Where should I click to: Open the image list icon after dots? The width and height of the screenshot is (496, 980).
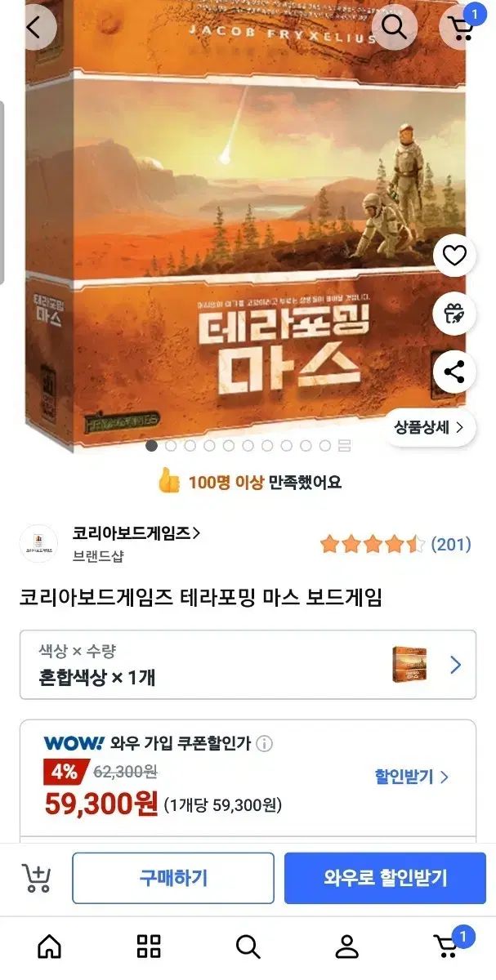pyautogui.click(x=344, y=445)
